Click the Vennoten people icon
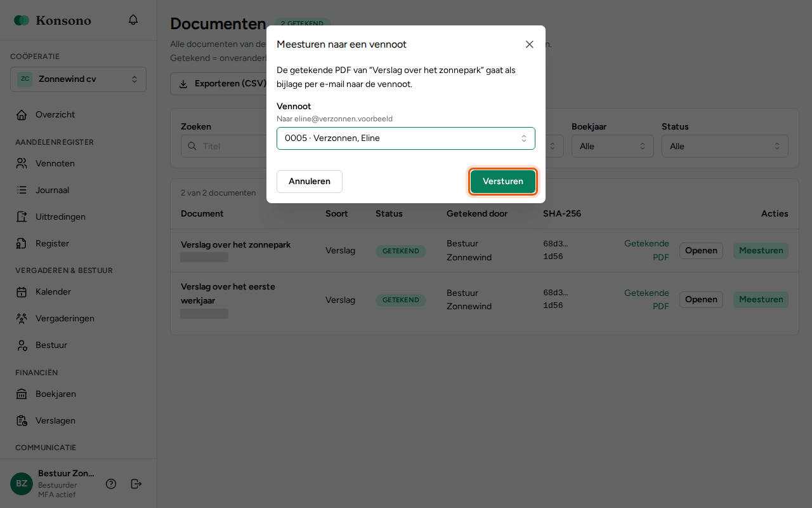 pos(22,163)
